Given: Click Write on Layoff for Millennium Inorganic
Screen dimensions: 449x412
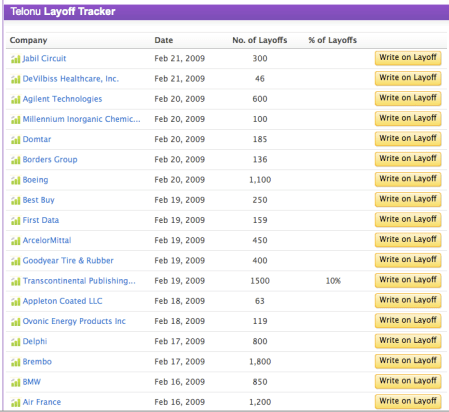Looking at the screenshot, I should click(408, 119).
